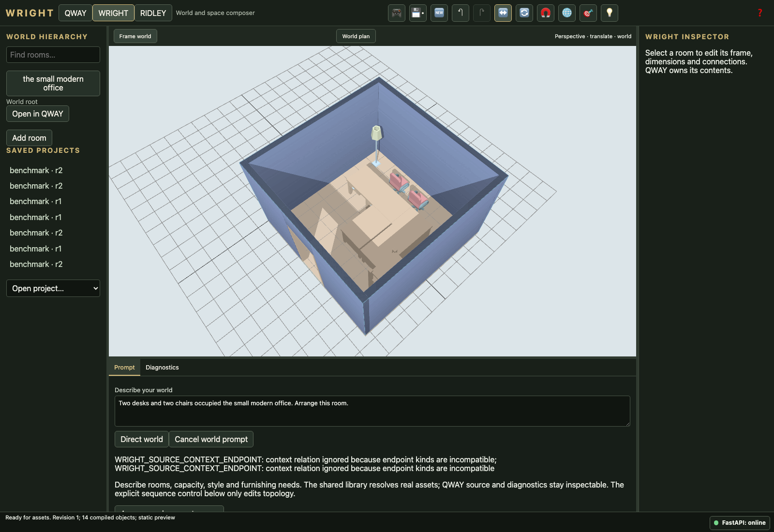Redo the last undone change
This screenshot has width=774, height=532.
(x=482, y=13)
